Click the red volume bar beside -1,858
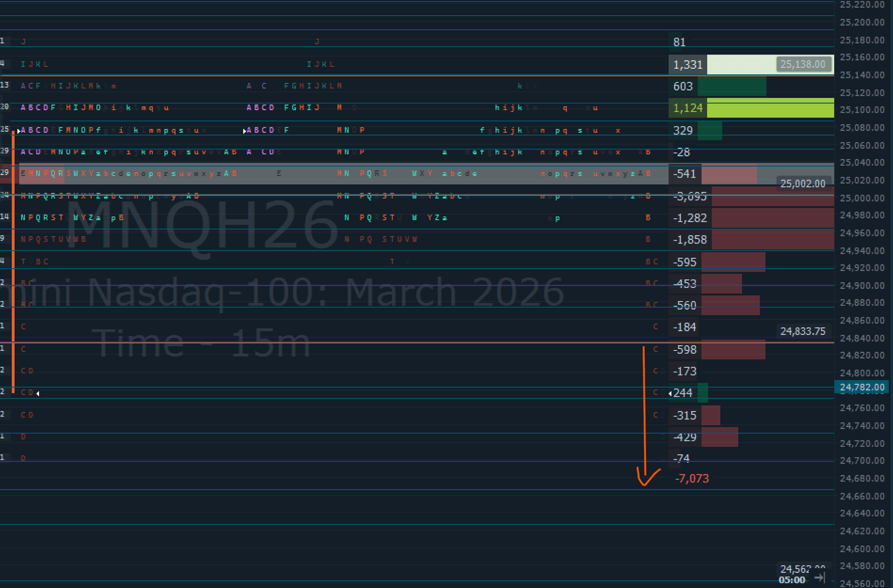This screenshot has width=893, height=588. [773, 239]
